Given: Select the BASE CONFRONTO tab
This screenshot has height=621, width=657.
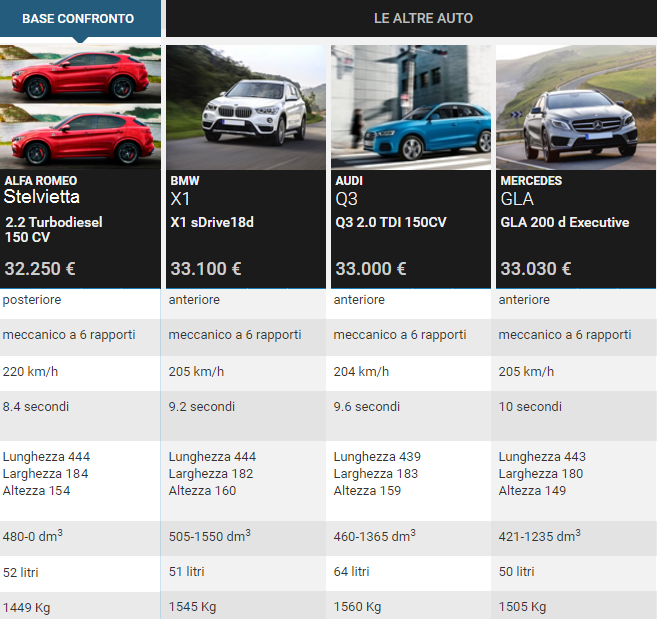Looking at the screenshot, I should tap(80, 18).
